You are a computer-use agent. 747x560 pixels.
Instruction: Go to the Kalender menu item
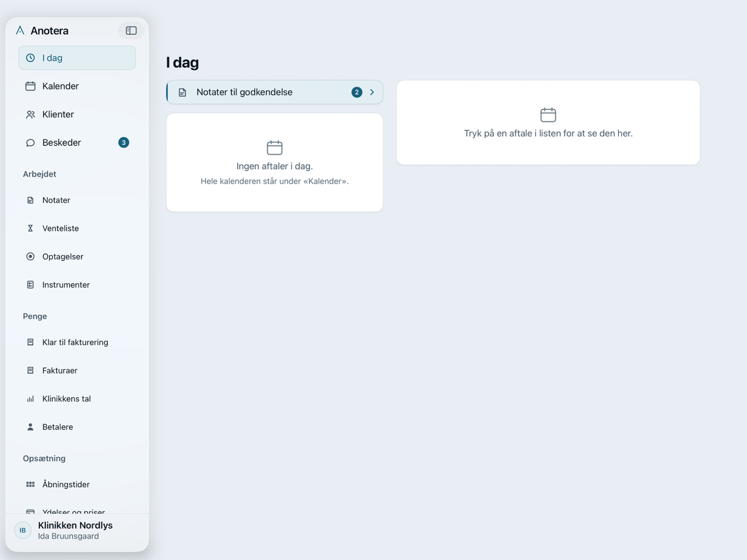77,86
